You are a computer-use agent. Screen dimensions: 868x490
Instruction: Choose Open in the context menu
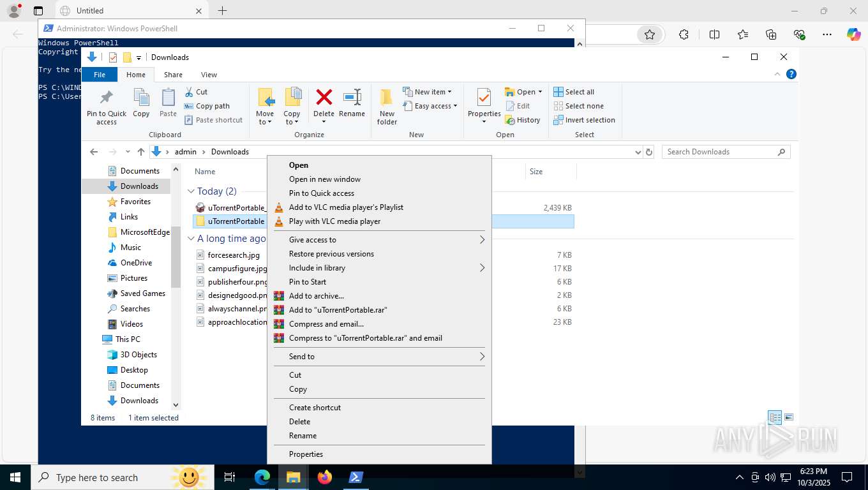point(379,165)
